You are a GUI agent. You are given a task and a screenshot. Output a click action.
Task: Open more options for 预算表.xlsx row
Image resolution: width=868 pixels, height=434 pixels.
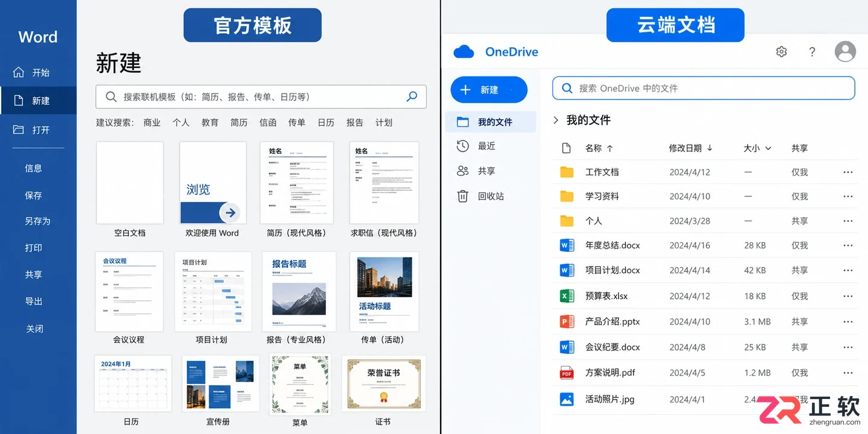pyautogui.click(x=848, y=296)
